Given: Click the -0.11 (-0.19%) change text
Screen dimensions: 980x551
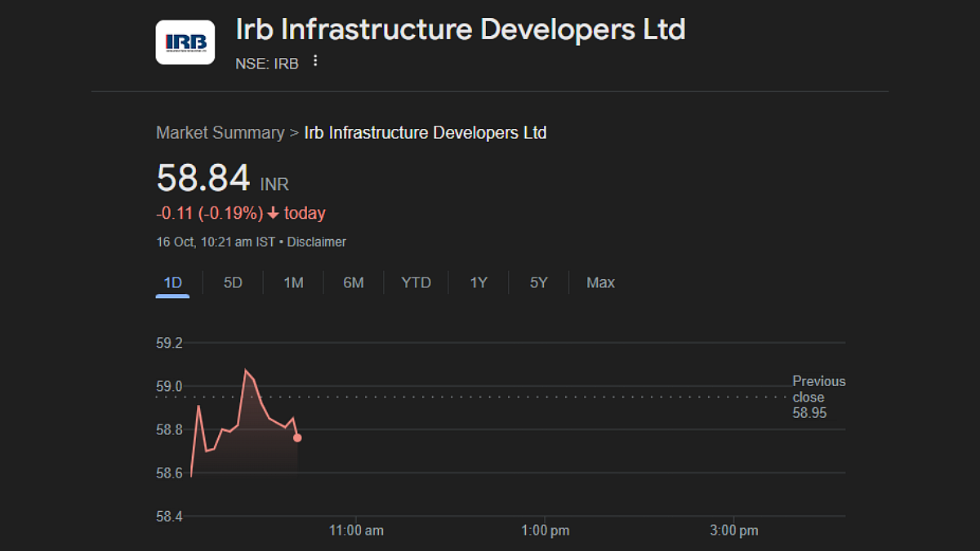Looking at the screenshot, I should click(x=209, y=213).
